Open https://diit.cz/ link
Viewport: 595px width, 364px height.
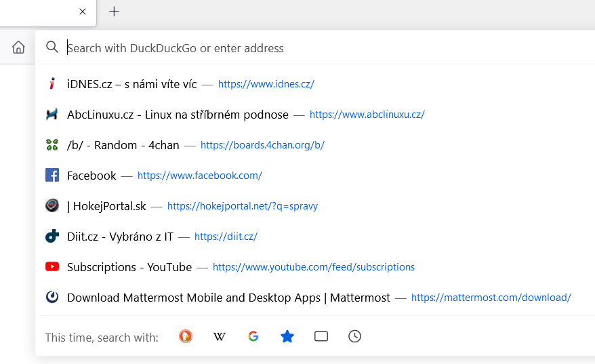point(226,237)
